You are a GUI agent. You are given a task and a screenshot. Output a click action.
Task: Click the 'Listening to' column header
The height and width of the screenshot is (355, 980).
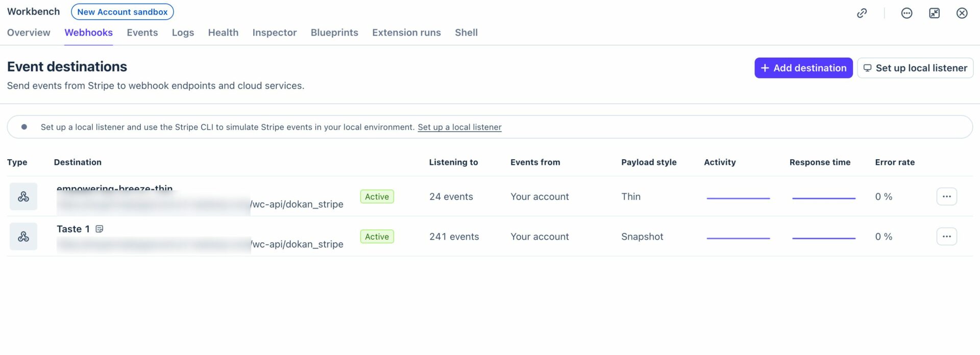point(453,162)
